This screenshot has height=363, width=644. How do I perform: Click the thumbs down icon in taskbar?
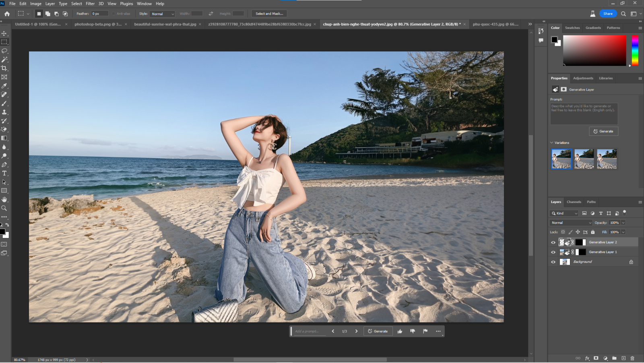pyautogui.click(x=413, y=331)
